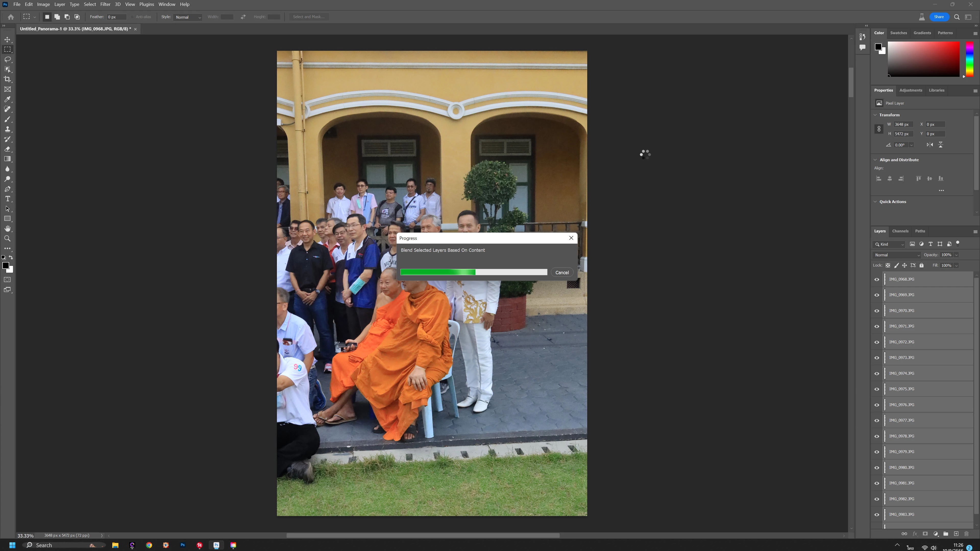Hide the IMG_0972.JPG layer
The height and width of the screenshot is (551, 980).
pyautogui.click(x=877, y=342)
